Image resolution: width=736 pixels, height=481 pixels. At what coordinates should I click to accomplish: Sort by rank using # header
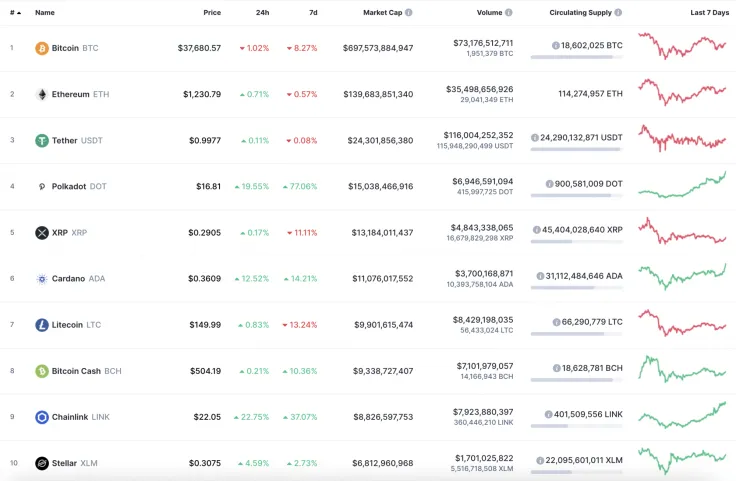point(12,13)
